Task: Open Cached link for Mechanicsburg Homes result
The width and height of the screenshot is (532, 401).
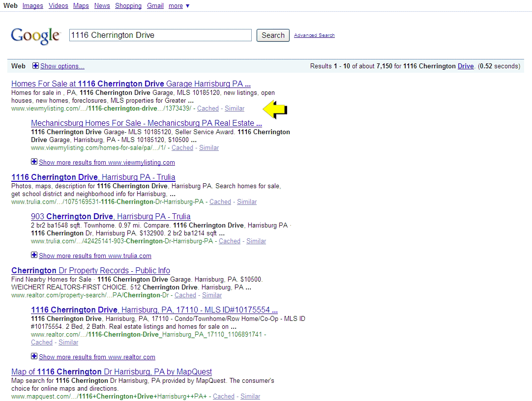Action: 182,148
